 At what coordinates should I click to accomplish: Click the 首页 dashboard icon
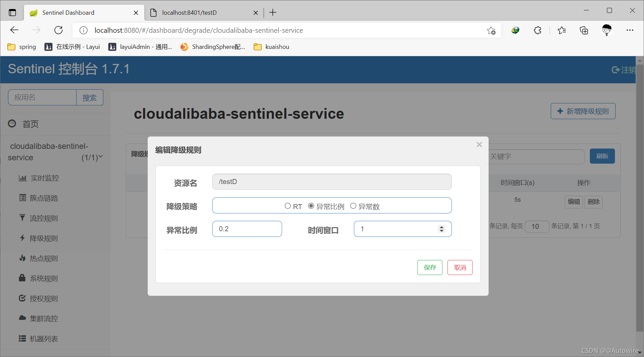point(12,123)
